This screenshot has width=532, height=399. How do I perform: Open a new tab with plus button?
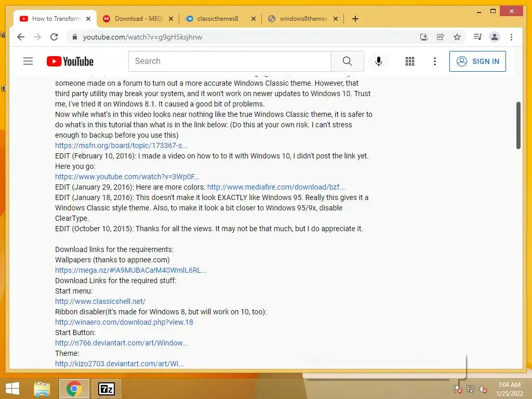[355, 19]
